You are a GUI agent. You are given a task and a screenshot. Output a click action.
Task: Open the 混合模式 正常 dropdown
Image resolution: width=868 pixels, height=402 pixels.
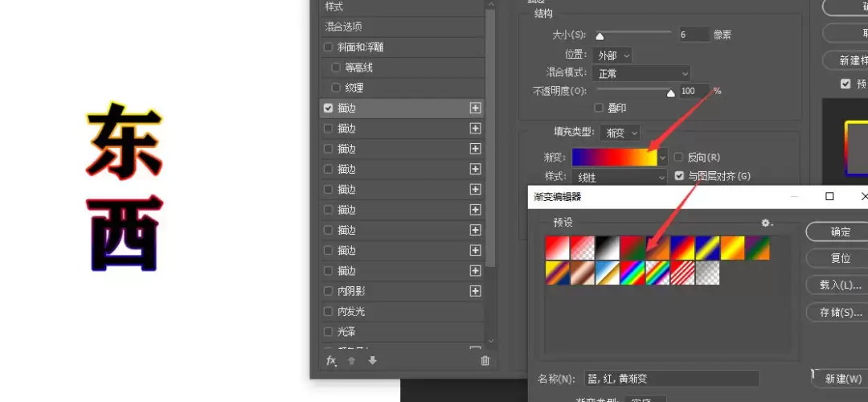click(641, 73)
